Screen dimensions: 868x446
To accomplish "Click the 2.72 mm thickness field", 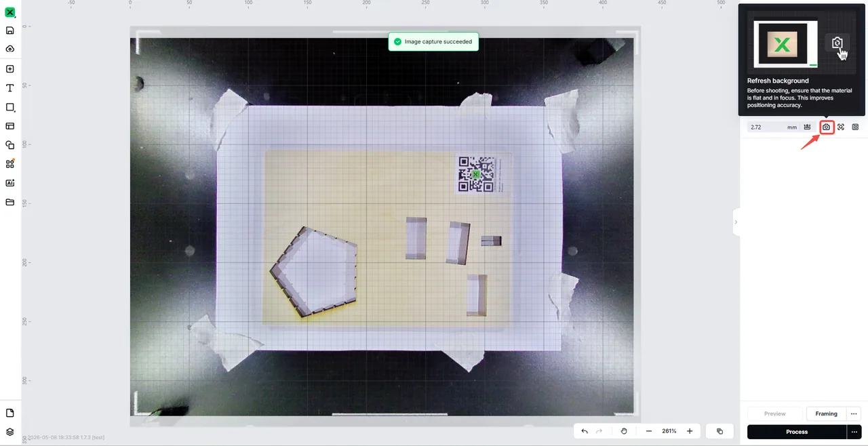I will 774,127.
